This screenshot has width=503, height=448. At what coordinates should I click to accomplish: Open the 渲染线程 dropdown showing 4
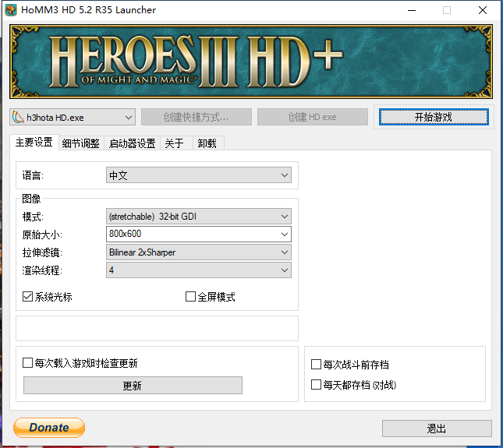tap(199, 270)
